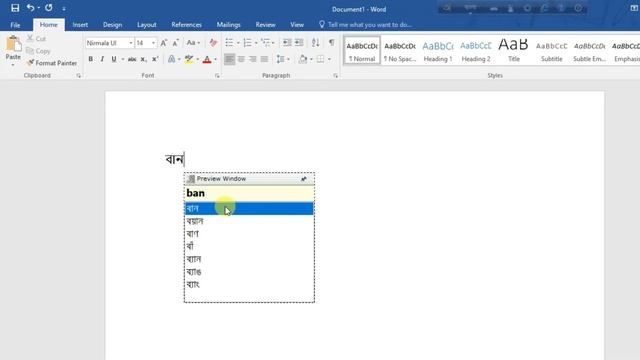The width and height of the screenshot is (640, 360).
Task: Toggle underline formatting
Action: click(114, 59)
